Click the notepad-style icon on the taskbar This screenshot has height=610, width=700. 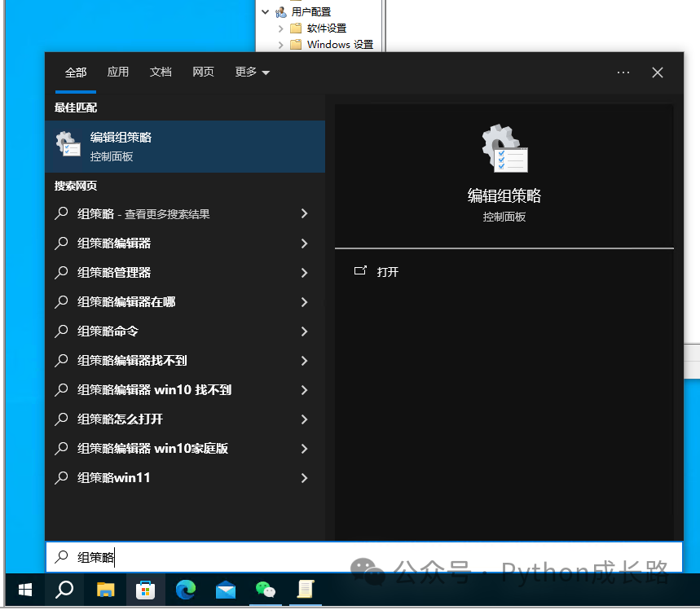(306, 590)
